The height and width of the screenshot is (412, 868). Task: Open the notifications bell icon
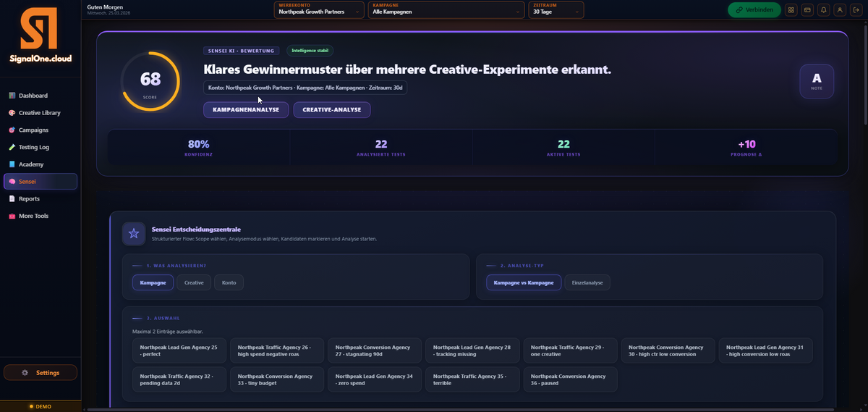824,10
